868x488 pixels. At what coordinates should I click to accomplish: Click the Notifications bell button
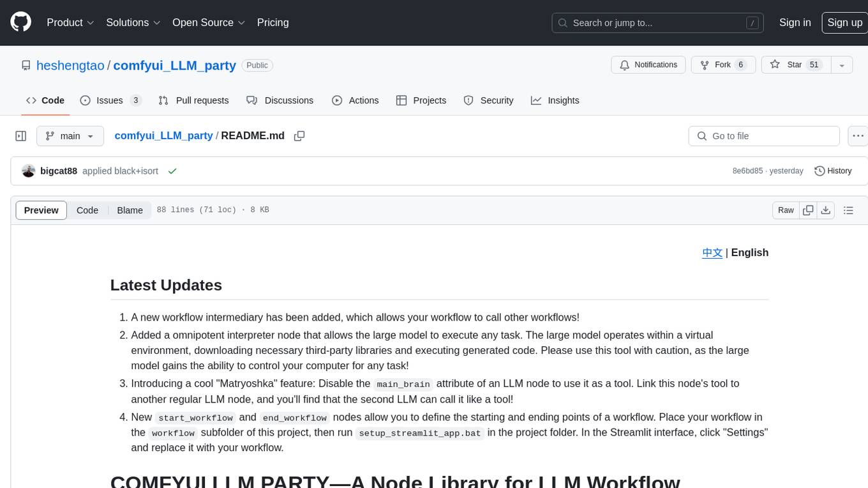pyautogui.click(x=648, y=65)
